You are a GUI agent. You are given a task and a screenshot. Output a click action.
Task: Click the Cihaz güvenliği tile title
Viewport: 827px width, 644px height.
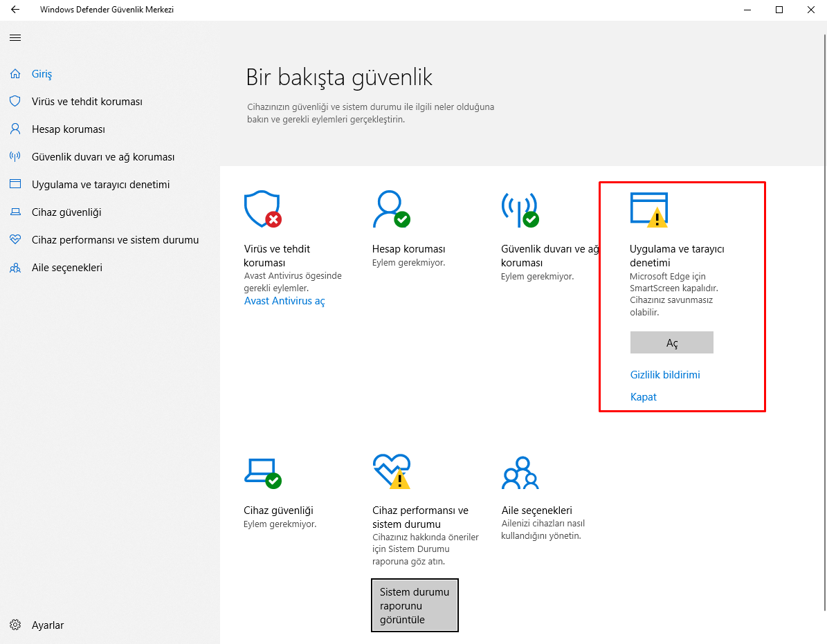click(x=278, y=510)
